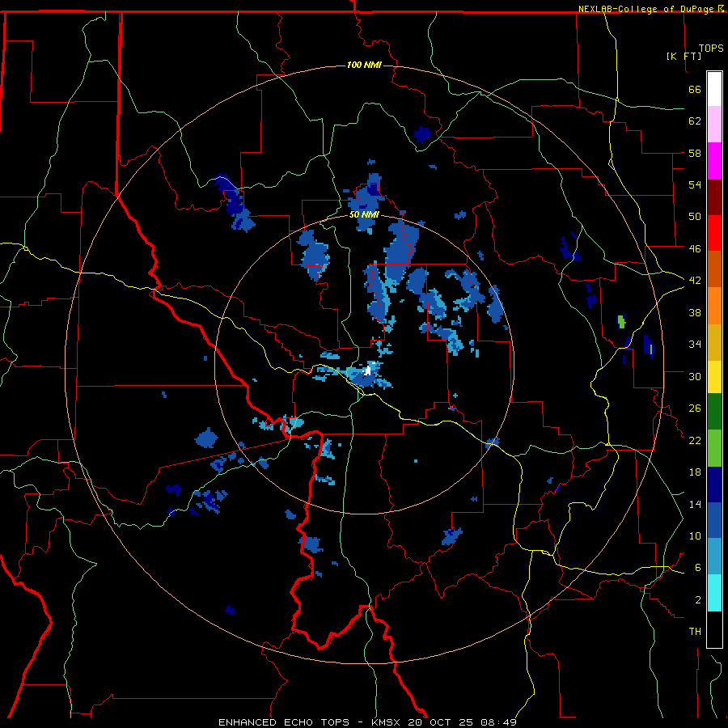Click the 50 NMI range ring label
Image resolution: width=728 pixels, height=728 pixels.
click(364, 215)
